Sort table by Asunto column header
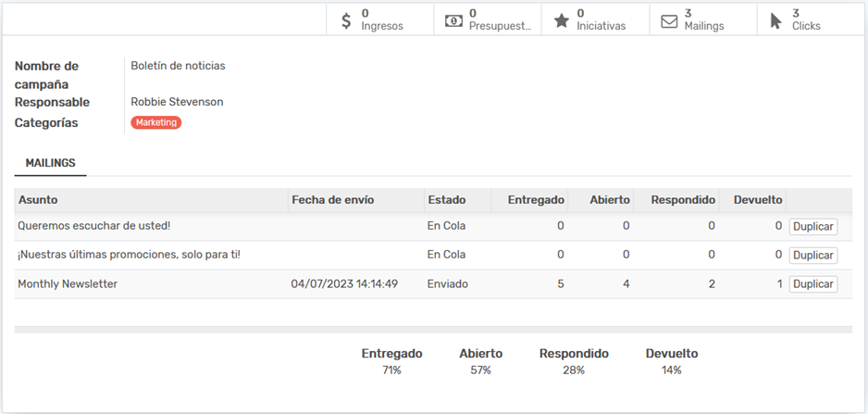The width and height of the screenshot is (868, 414). click(x=38, y=200)
